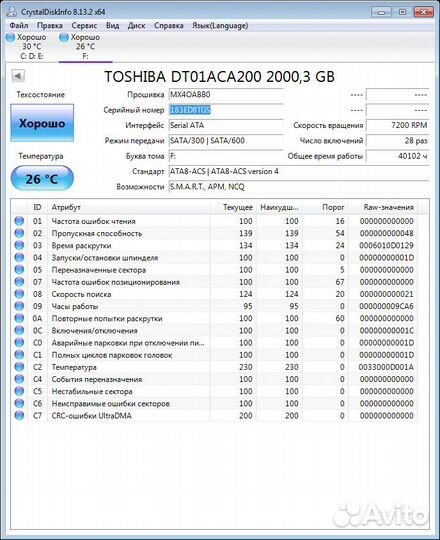
Task: Select the Нестабильные сектора row text
Action: pyautogui.click(x=92, y=391)
